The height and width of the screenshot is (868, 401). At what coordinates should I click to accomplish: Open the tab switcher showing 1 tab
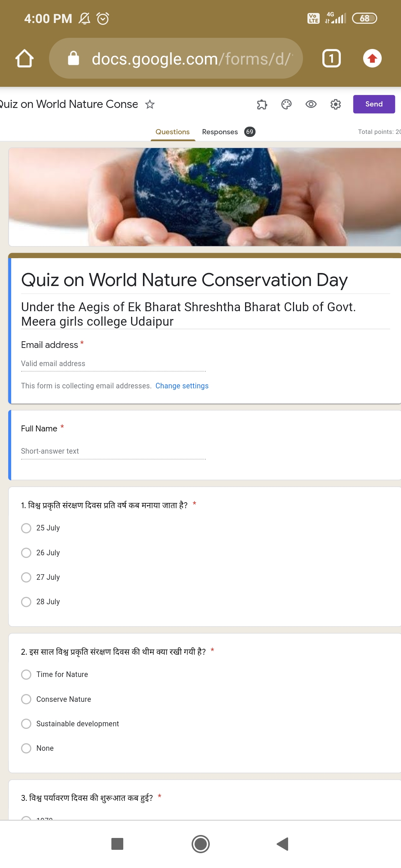click(331, 59)
